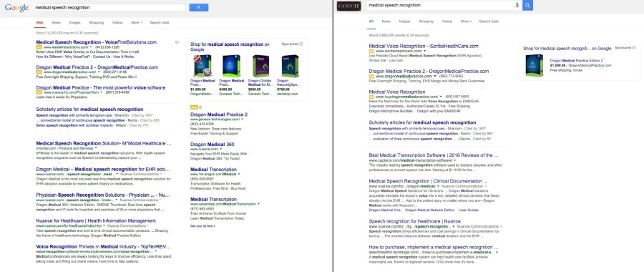The height and width of the screenshot is (272, 644).
Task: Click 'Shop for medical speech recognition on Google' on the right page
Action: point(567,48)
